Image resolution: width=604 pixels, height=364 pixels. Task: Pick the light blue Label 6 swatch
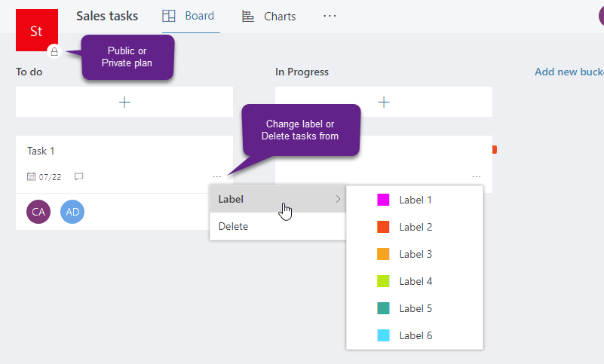[x=383, y=335]
